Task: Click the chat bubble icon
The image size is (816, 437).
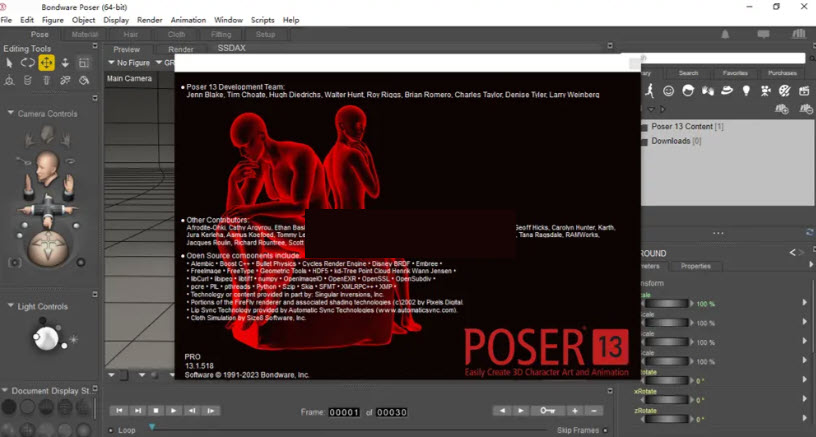Action: (763, 34)
